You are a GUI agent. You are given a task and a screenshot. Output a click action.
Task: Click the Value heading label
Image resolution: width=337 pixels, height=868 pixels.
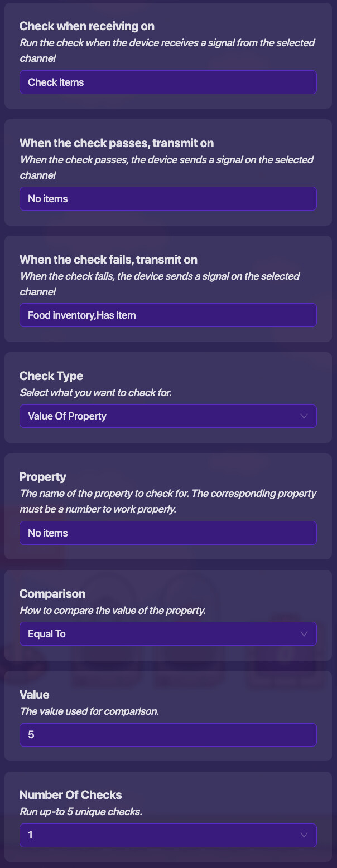pos(35,695)
